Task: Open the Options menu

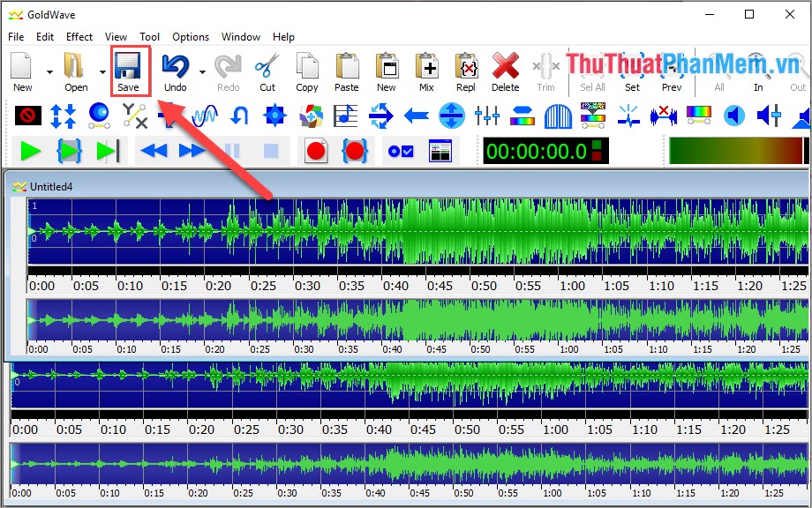Action: 191,36
